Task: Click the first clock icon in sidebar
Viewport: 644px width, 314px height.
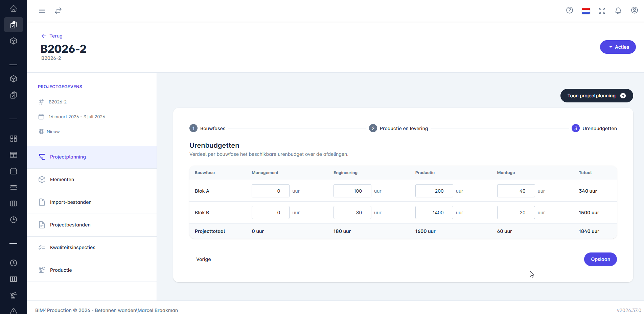Action: (14, 220)
